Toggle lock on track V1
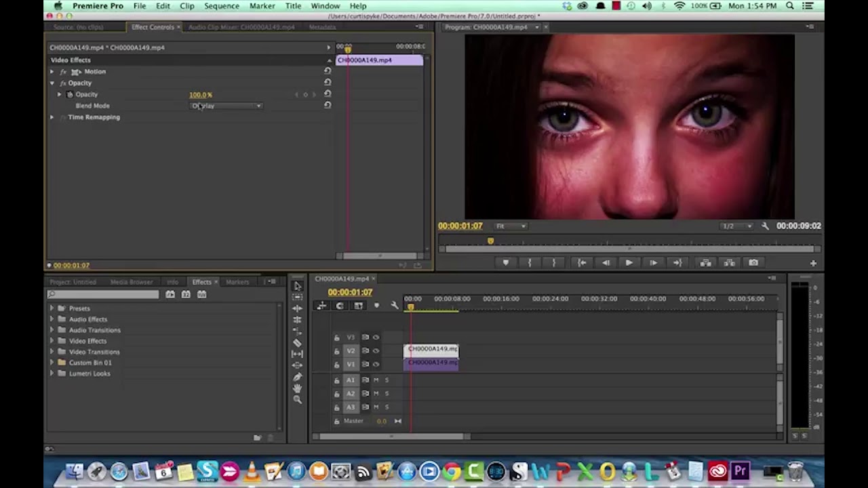 [336, 365]
